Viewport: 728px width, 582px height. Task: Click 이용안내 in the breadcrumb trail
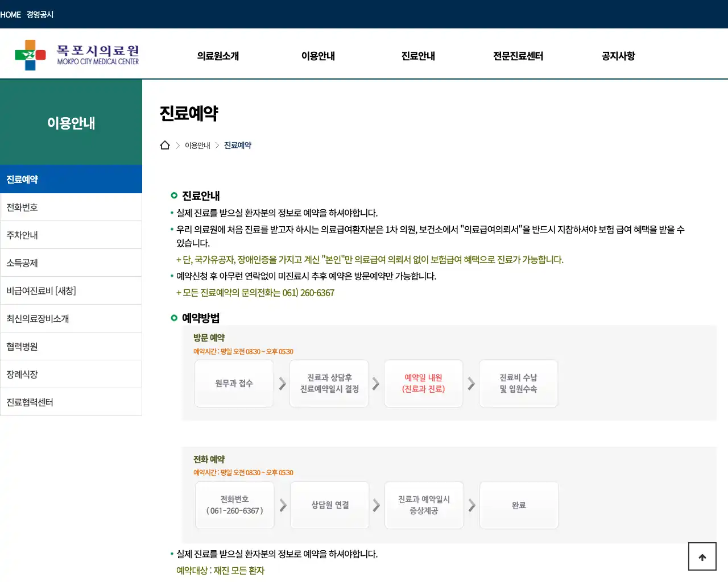[197, 145]
